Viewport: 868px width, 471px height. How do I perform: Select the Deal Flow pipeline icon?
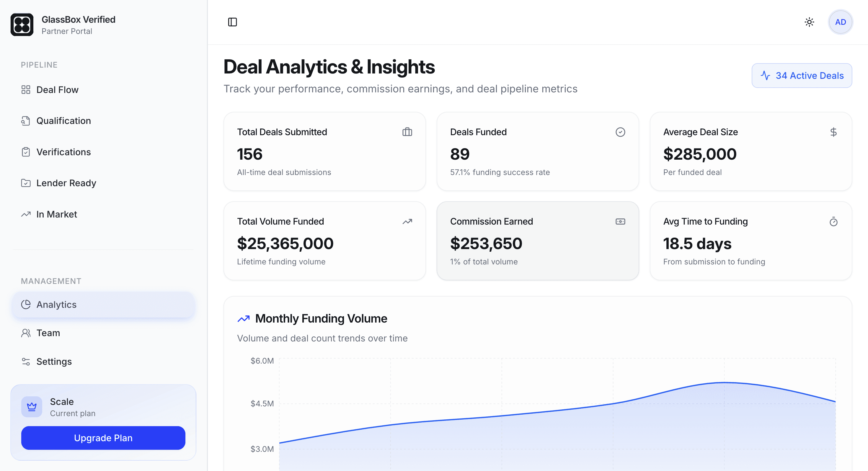[x=26, y=90]
